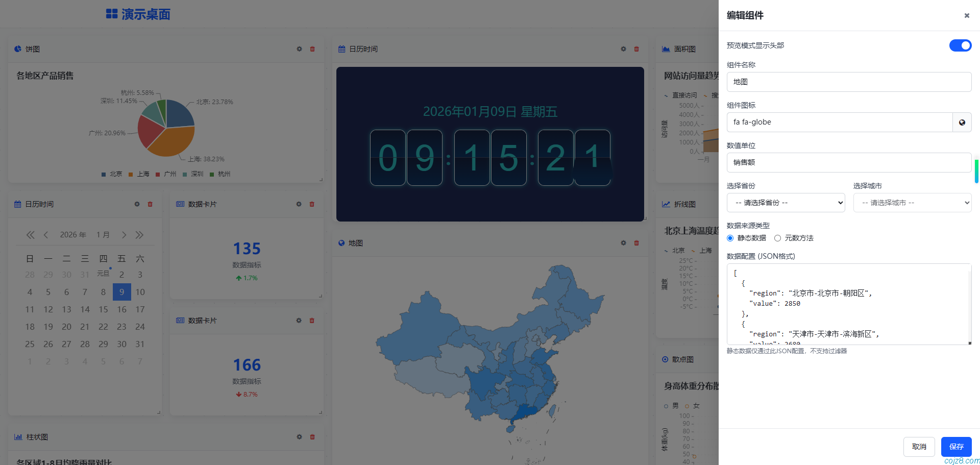Click the scatter icon beside 散点图 title
Screen dimensions: 980x465
tap(665, 359)
